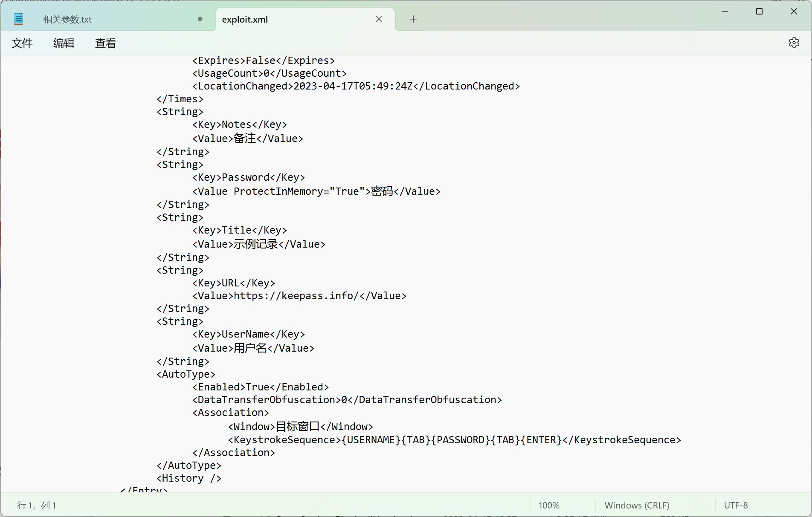This screenshot has height=517, width=812.
Task: Click the LocationChanged timestamp line
Action: pos(356,86)
